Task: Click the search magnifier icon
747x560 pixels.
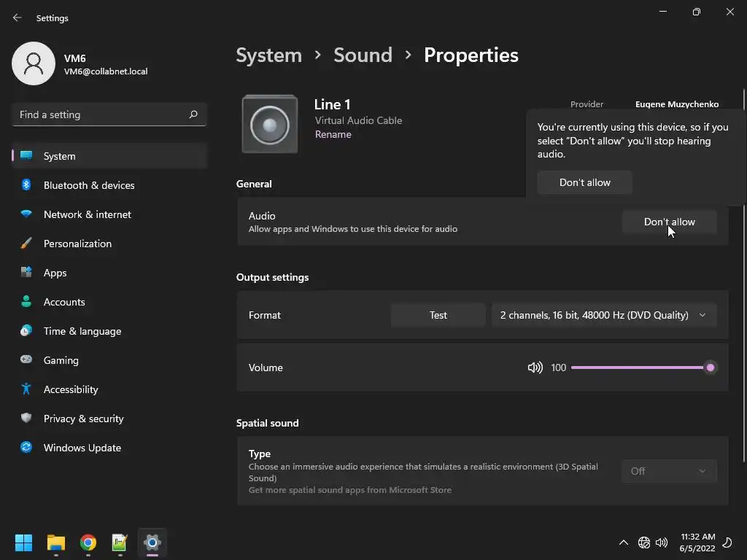Action: pos(193,114)
